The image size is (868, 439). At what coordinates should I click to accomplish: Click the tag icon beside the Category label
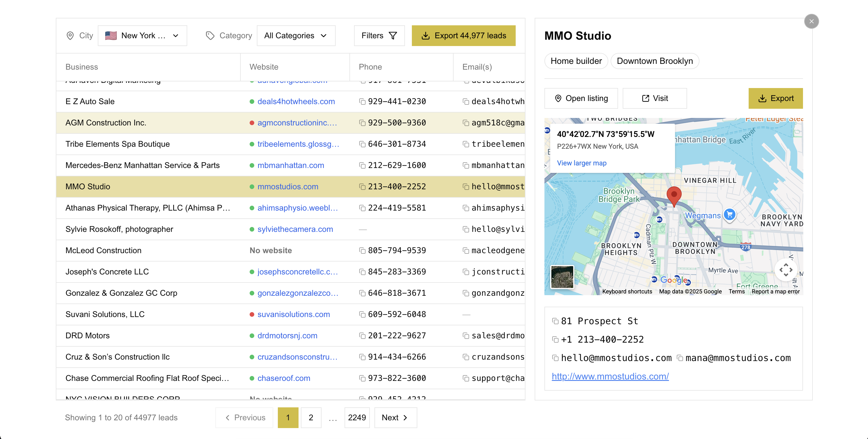210,35
